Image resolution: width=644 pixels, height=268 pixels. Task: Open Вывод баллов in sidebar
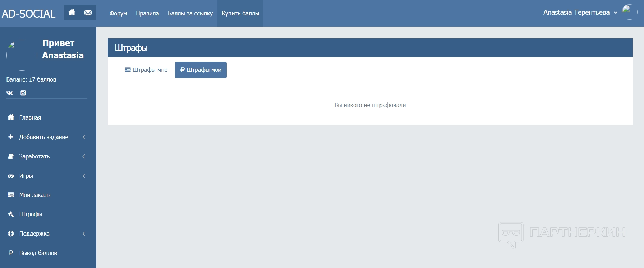click(38, 253)
